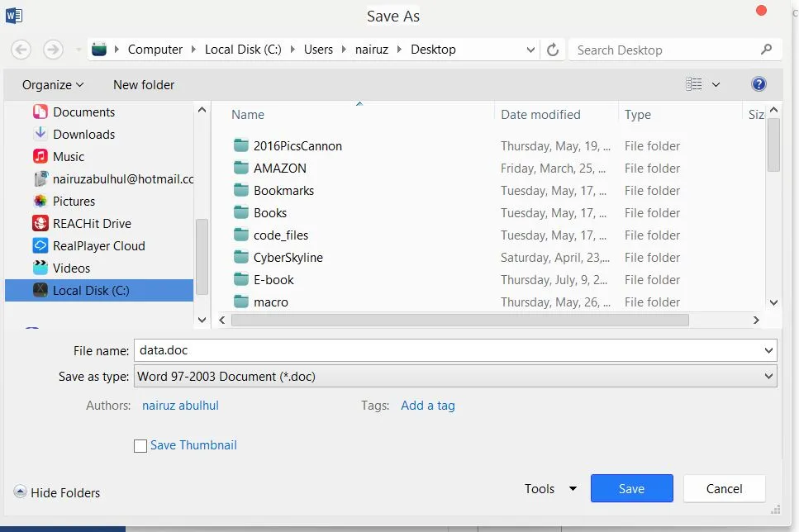
Task: Open the Tools dropdown menu
Action: pyautogui.click(x=550, y=489)
